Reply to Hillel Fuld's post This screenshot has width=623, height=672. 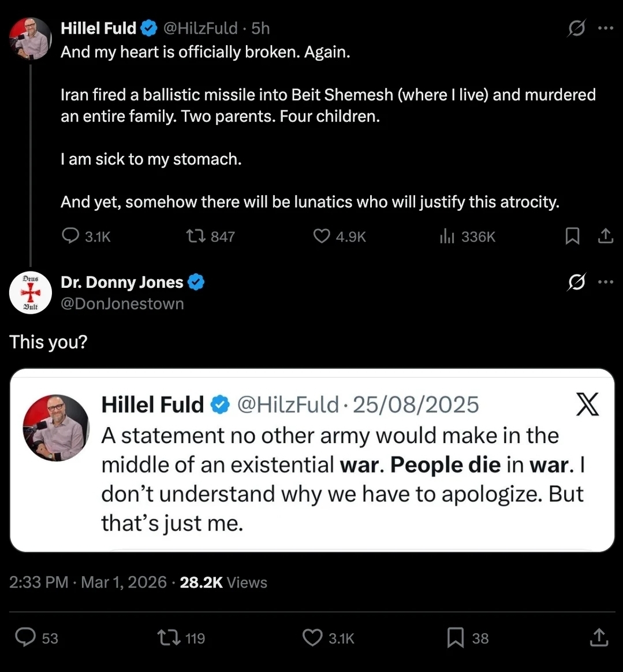[x=70, y=236]
